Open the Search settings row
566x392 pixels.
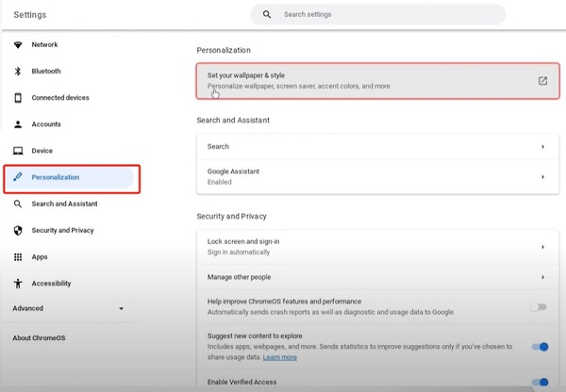377,147
